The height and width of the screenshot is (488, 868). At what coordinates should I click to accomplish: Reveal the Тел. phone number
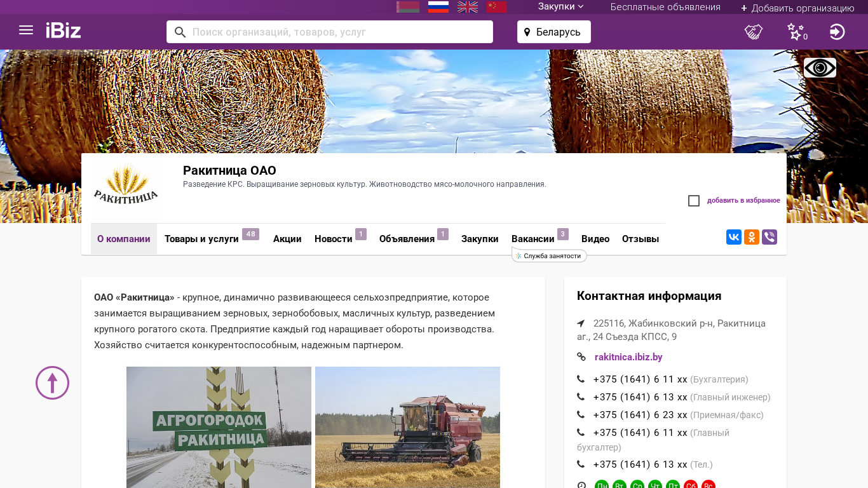(641, 464)
